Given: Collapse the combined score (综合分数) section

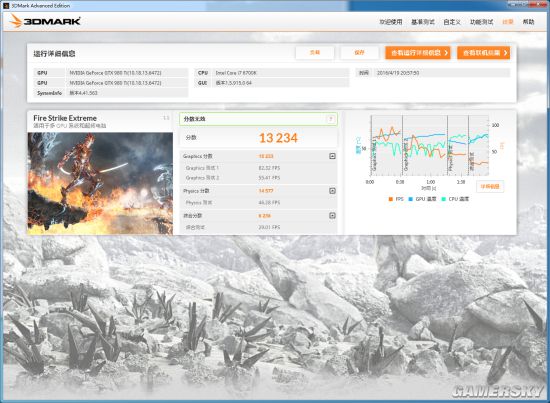Looking at the screenshot, I should tap(332, 216).
